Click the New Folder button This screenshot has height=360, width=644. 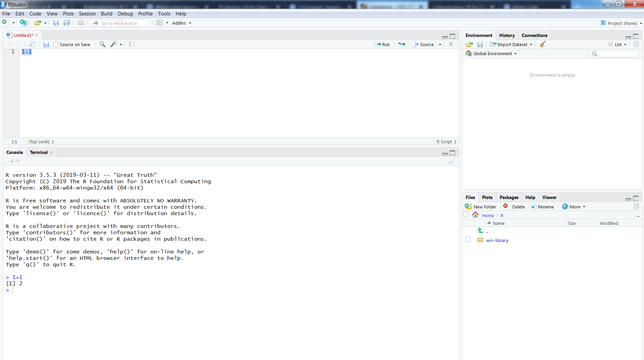481,207
